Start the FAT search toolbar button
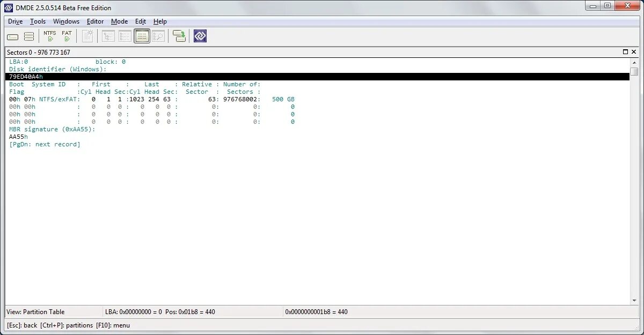644x335 pixels. [67, 36]
